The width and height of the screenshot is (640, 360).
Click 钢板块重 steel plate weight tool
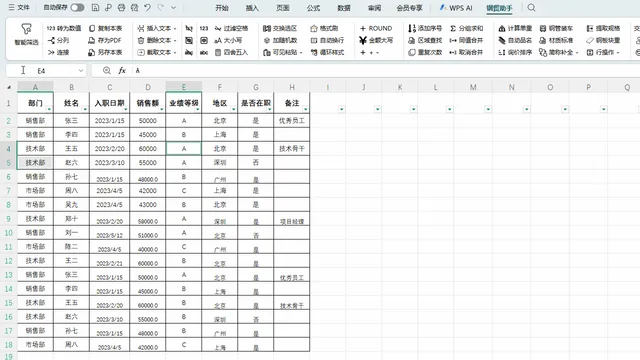coord(603,40)
